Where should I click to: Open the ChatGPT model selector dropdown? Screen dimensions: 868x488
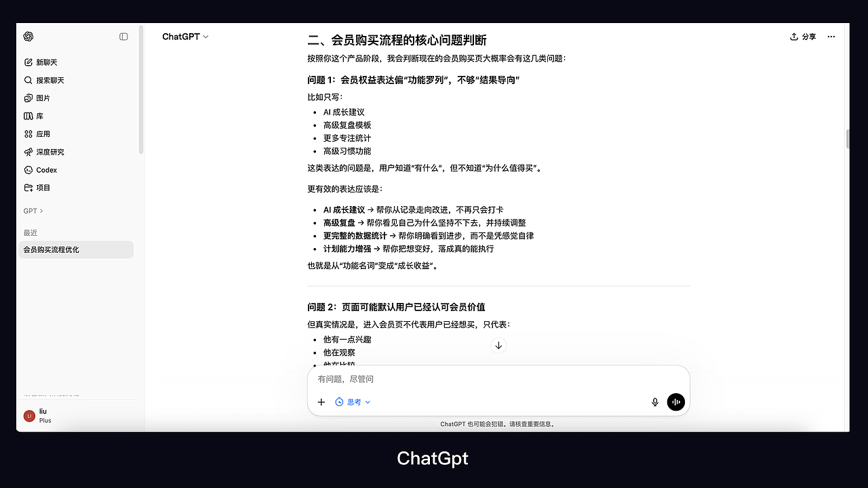[184, 37]
